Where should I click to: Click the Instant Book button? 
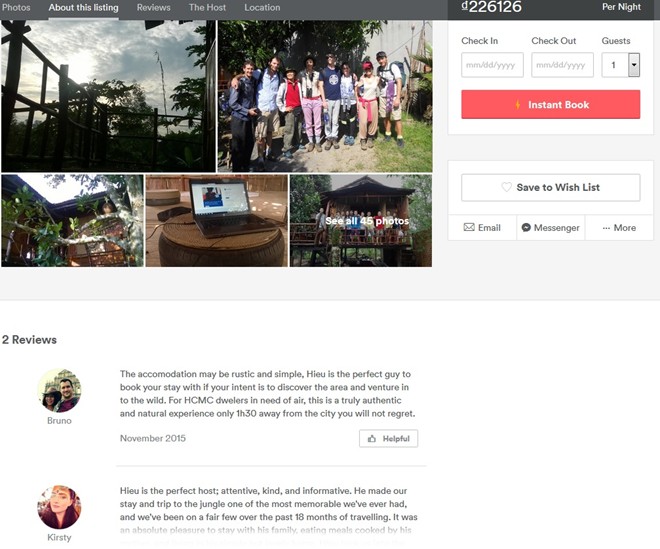click(551, 104)
